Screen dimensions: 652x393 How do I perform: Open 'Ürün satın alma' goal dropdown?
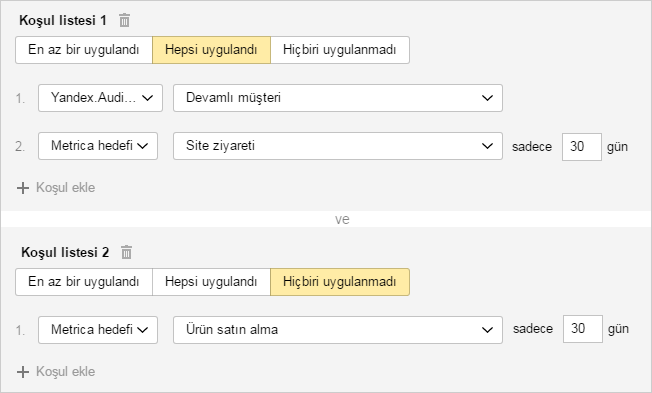click(338, 330)
